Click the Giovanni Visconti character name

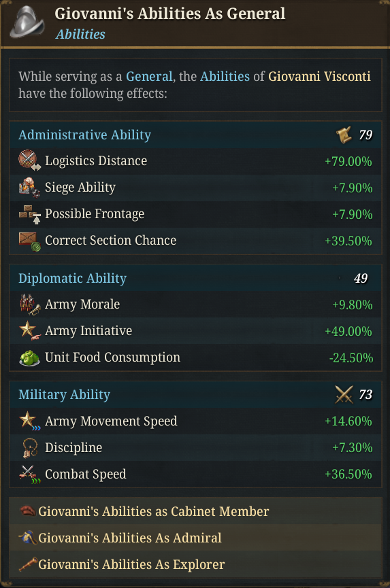coord(319,77)
